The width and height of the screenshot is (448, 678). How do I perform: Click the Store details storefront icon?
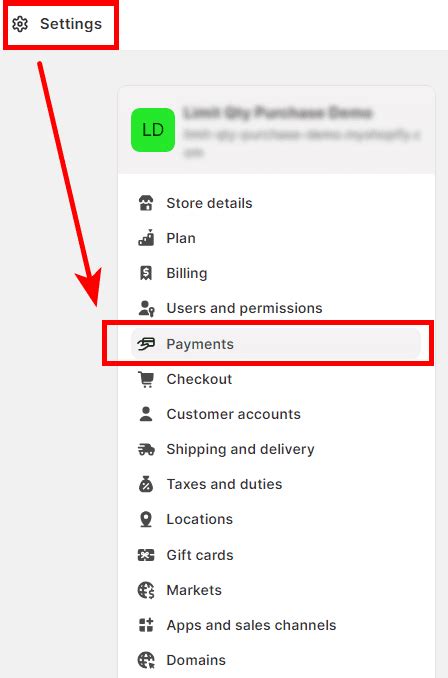pos(146,203)
